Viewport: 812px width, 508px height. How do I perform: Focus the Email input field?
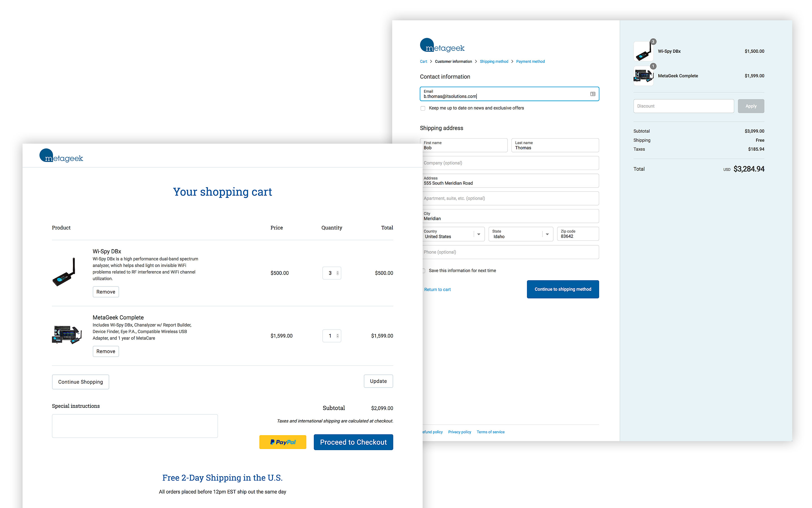tap(509, 94)
